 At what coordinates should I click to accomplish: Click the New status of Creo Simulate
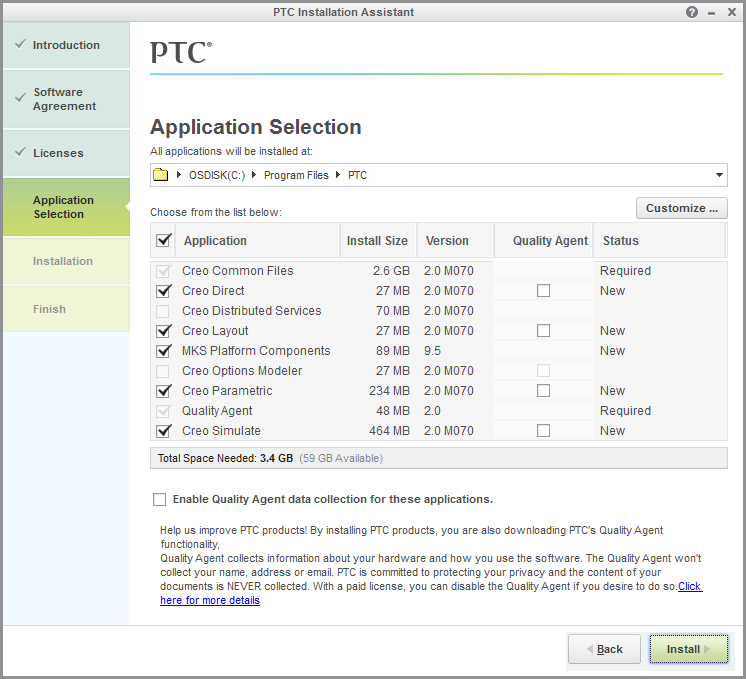pos(612,431)
